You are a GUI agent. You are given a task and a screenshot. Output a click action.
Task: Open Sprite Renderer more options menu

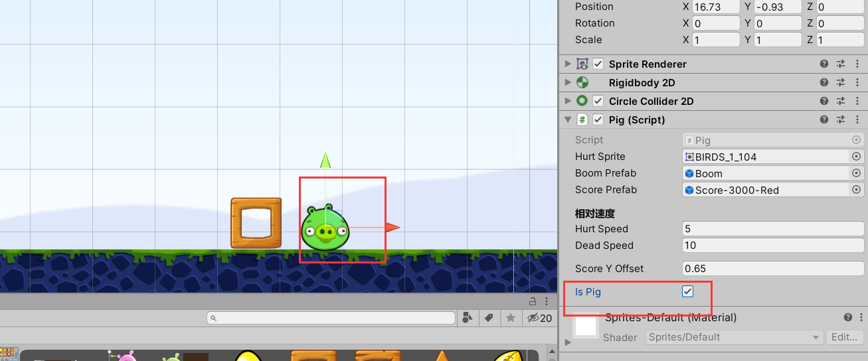point(857,64)
